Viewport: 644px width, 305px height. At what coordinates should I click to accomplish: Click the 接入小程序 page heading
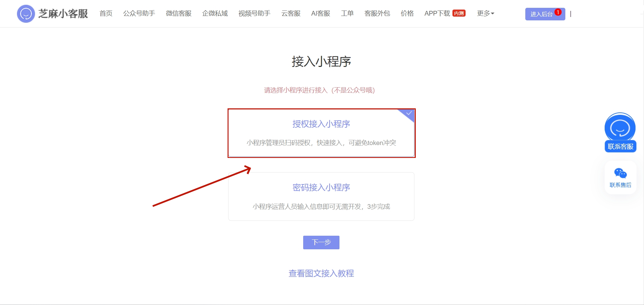[x=321, y=61]
